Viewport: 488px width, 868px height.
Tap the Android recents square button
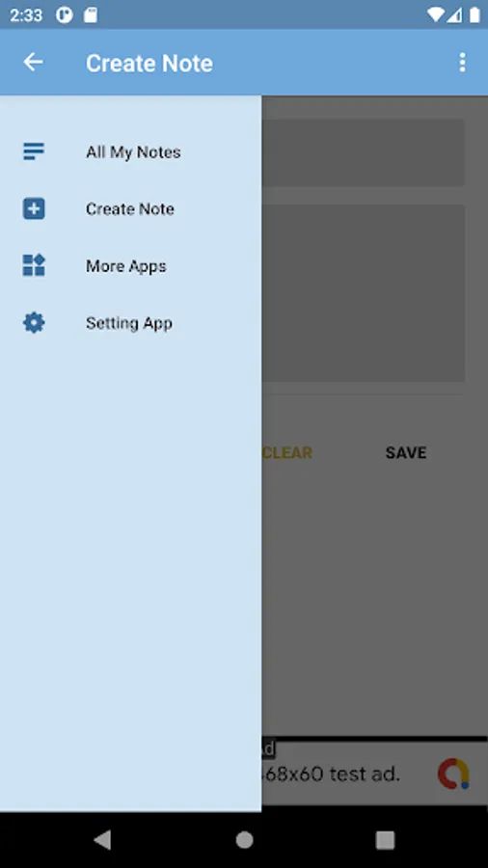(385, 840)
